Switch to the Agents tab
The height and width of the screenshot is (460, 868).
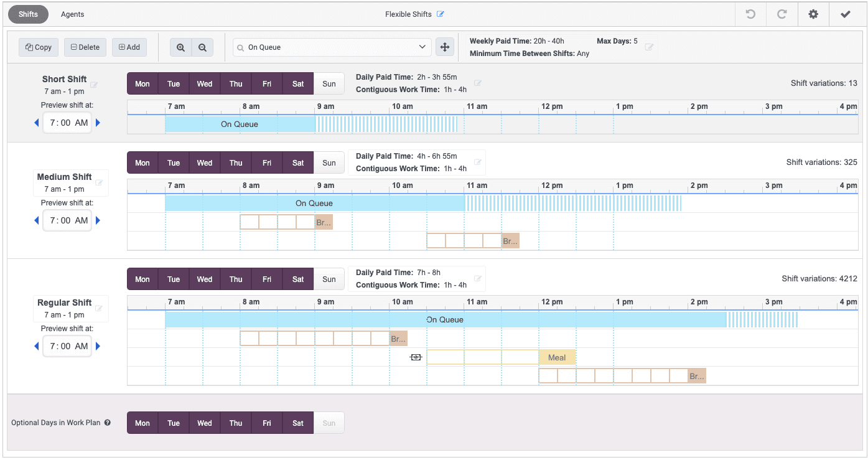tap(72, 14)
